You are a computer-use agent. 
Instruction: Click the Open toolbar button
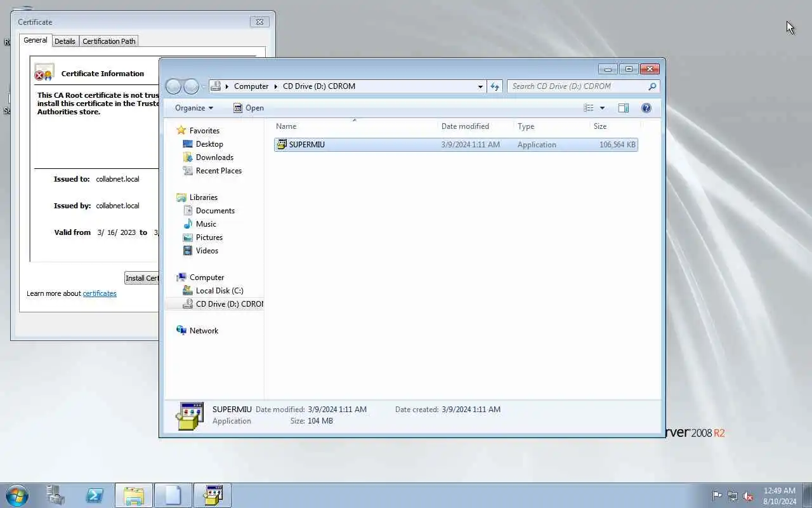tap(249, 108)
